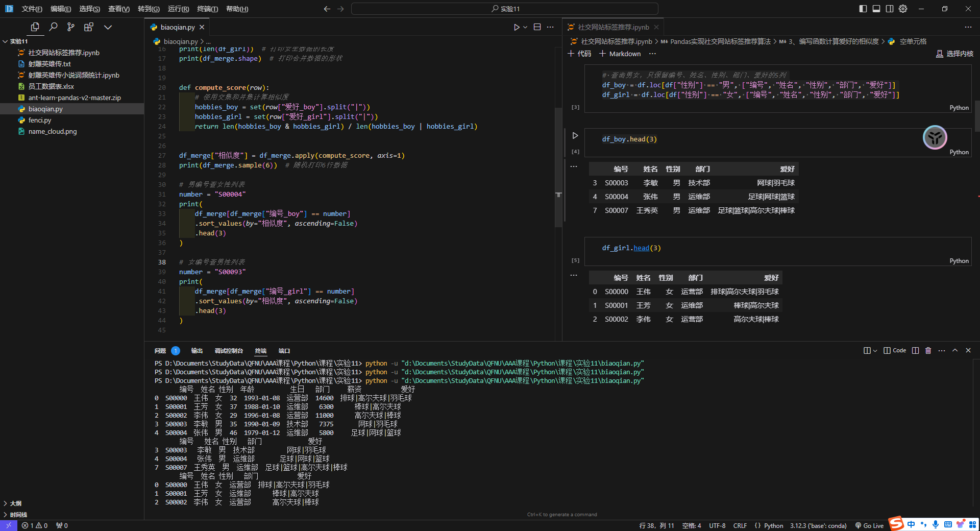
Task: Open the 查看(V) menu
Action: [x=119, y=9]
